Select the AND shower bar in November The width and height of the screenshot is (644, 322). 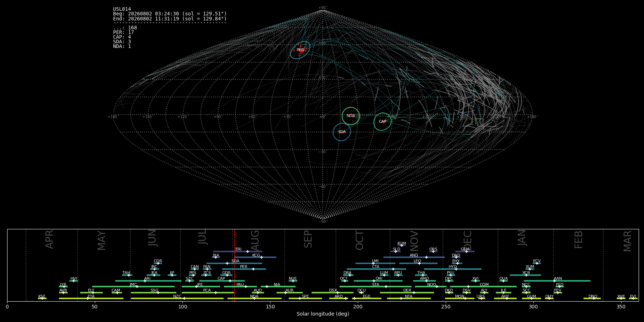414,257
